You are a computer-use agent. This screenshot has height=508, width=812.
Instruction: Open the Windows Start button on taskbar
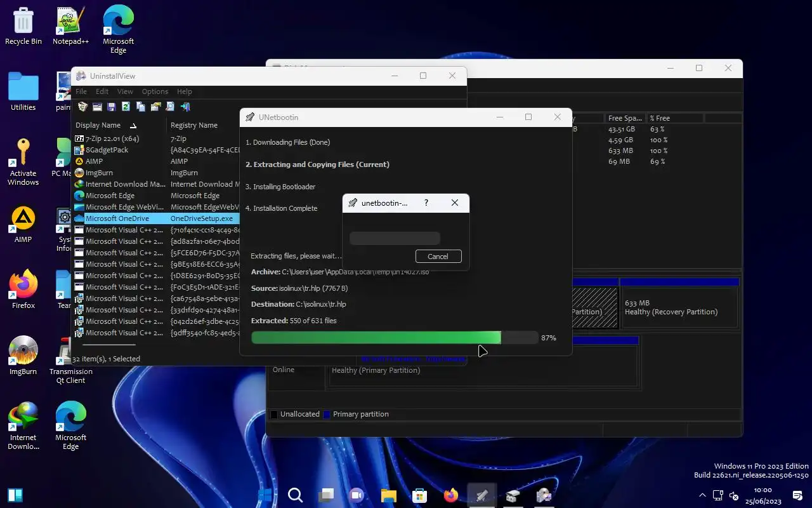[265, 495]
